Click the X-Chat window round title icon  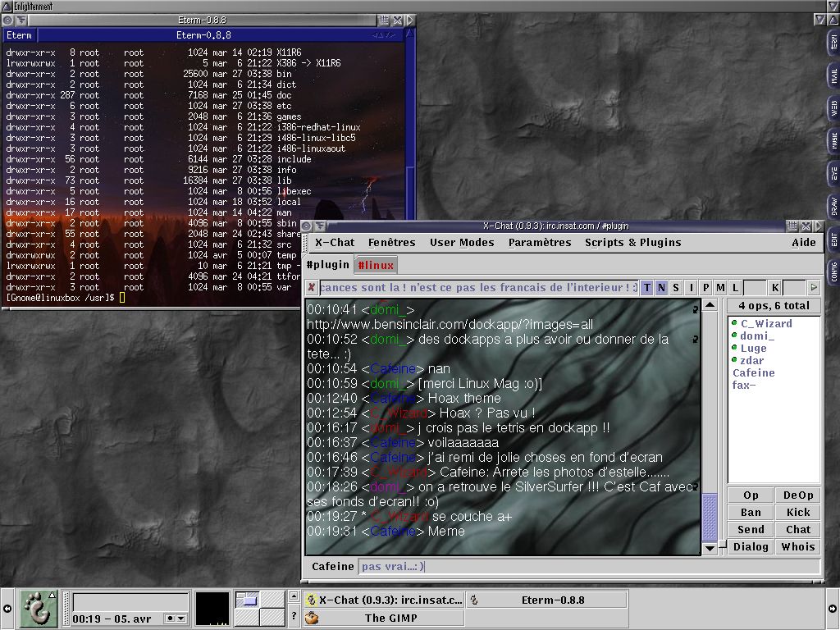pos(307,226)
